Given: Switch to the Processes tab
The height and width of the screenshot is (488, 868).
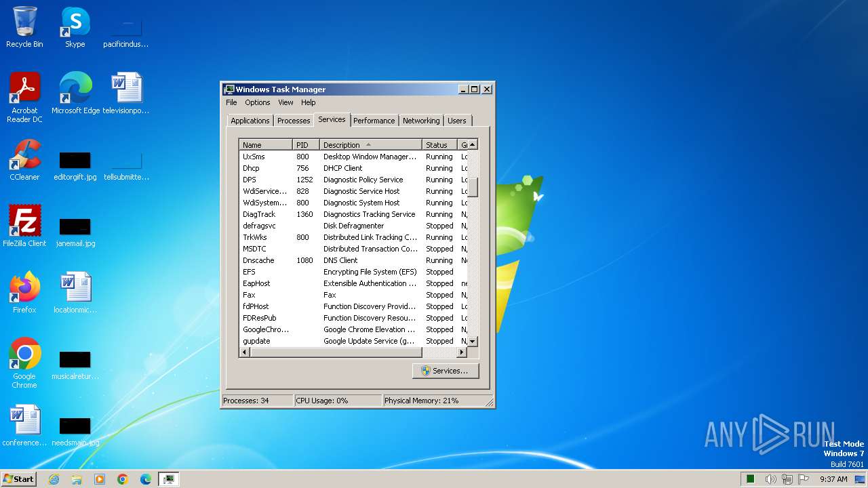Looking at the screenshot, I should click(294, 121).
